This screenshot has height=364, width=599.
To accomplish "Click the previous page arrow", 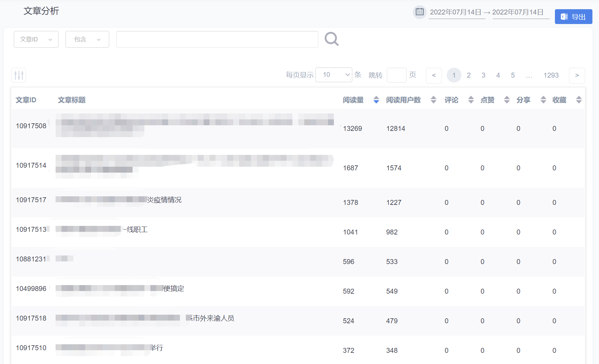I will point(434,75).
